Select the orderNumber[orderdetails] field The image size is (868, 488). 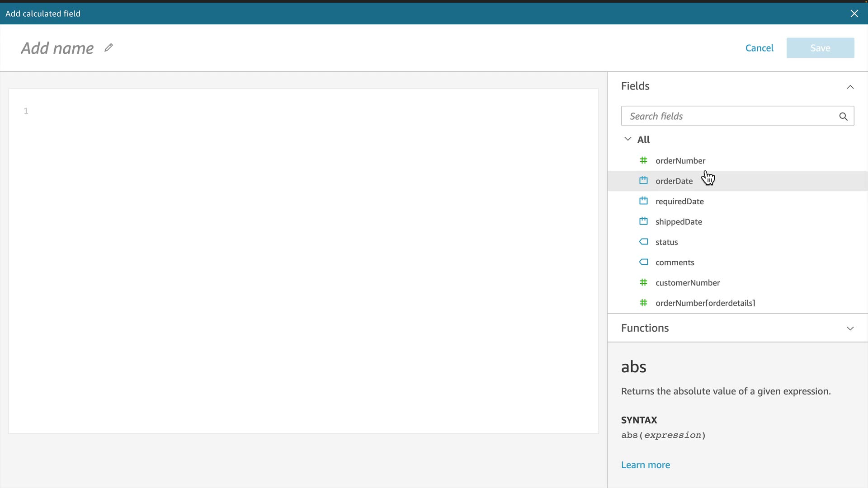coord(705,303)
